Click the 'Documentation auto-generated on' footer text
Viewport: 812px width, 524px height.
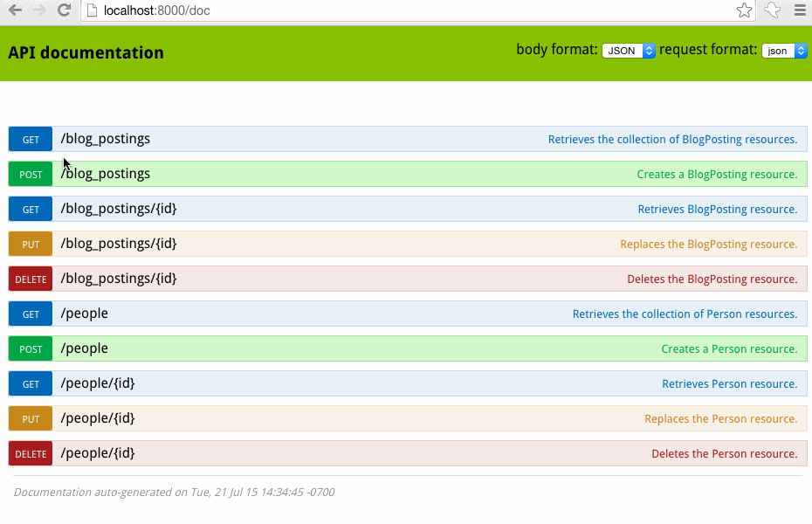coord(174,493)
